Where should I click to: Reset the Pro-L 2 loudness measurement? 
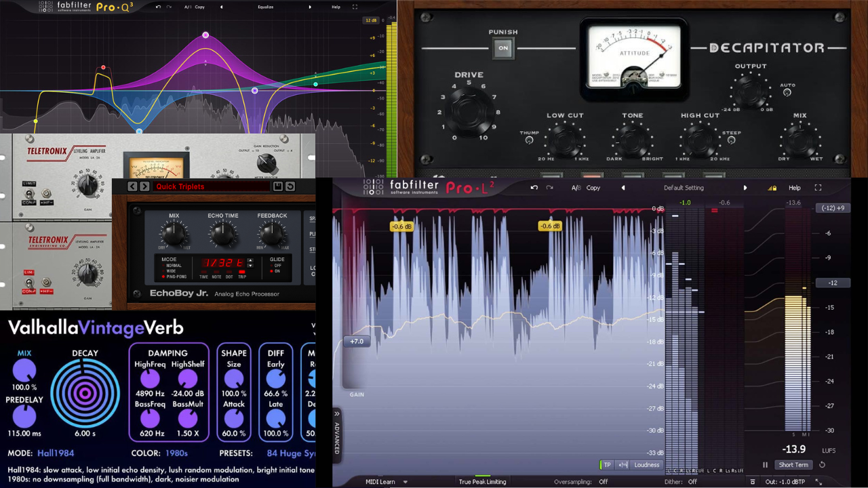pyautogui.click(x=823, y=465)
